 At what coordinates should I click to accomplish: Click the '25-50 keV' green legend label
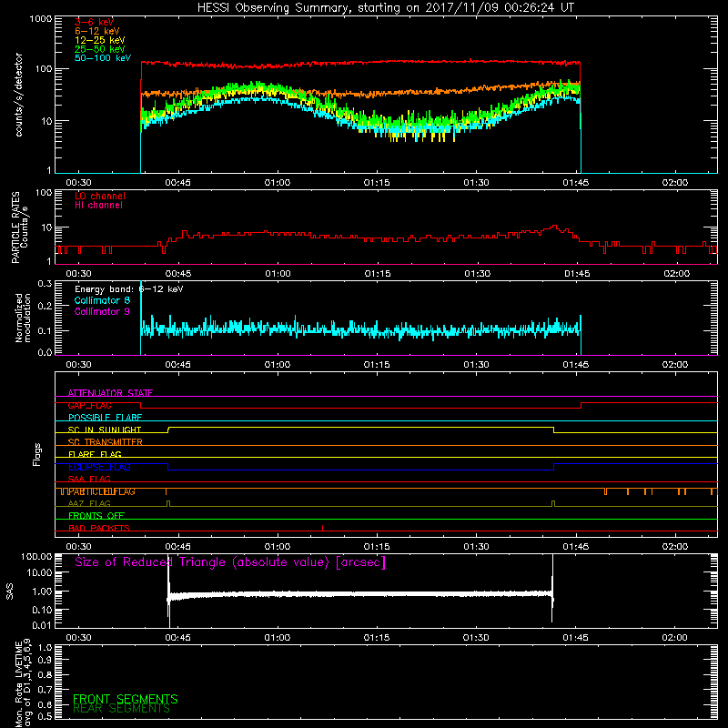[100, 49]
